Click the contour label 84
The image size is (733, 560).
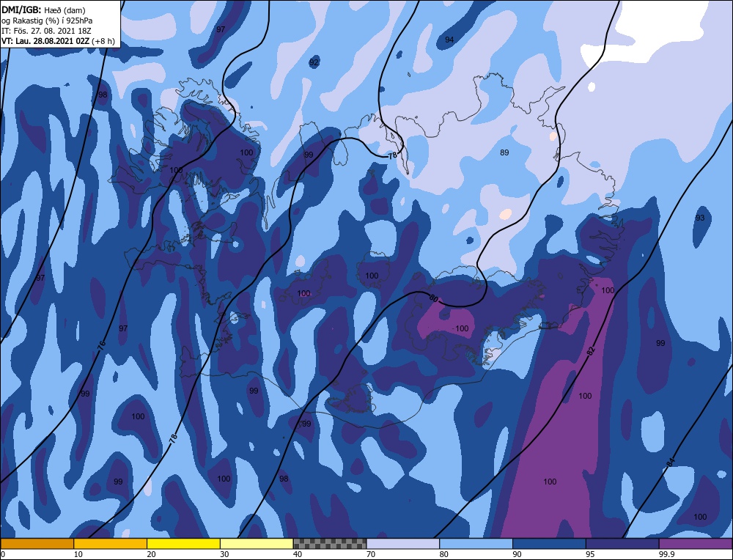pyautogui.click(x=671, y=462)
